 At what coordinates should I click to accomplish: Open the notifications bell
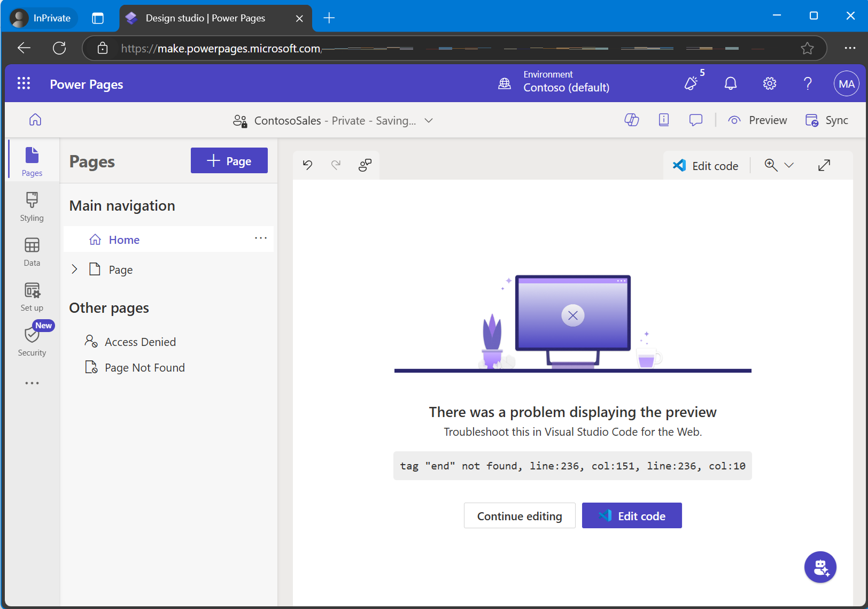point(731,83)
